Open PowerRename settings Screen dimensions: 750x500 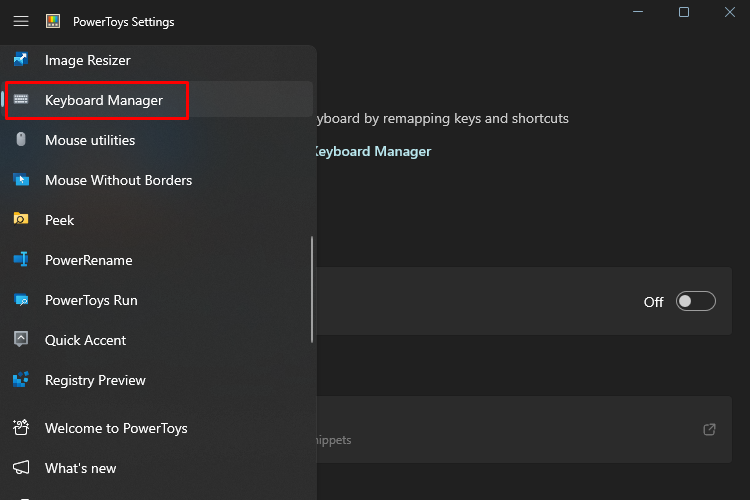pos(158,260)
